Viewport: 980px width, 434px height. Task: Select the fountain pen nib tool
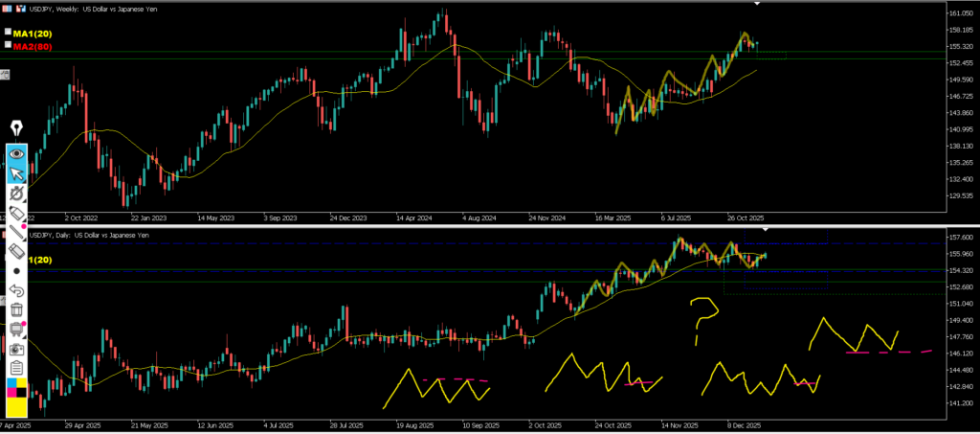click(16, 129)
